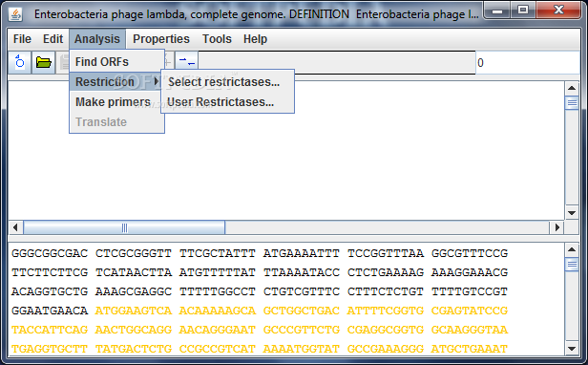Click sequence block GGCGTTTCCG

tap(470, 253)
